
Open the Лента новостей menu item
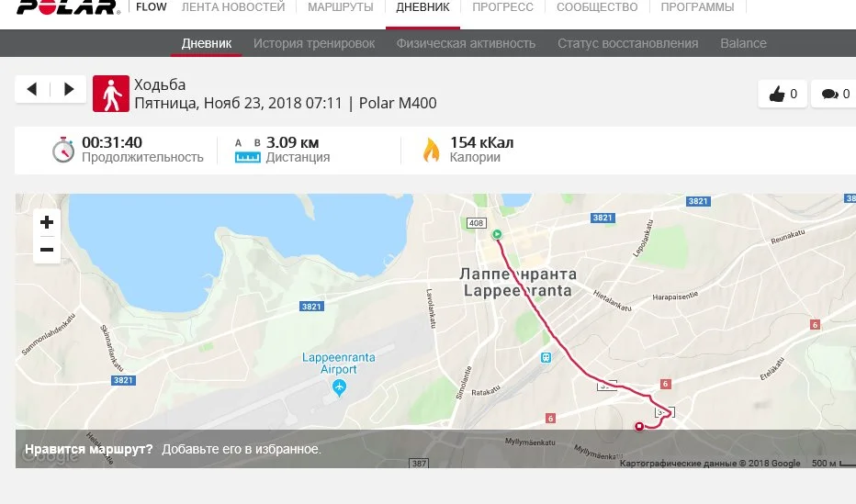(x=233, y=7)
